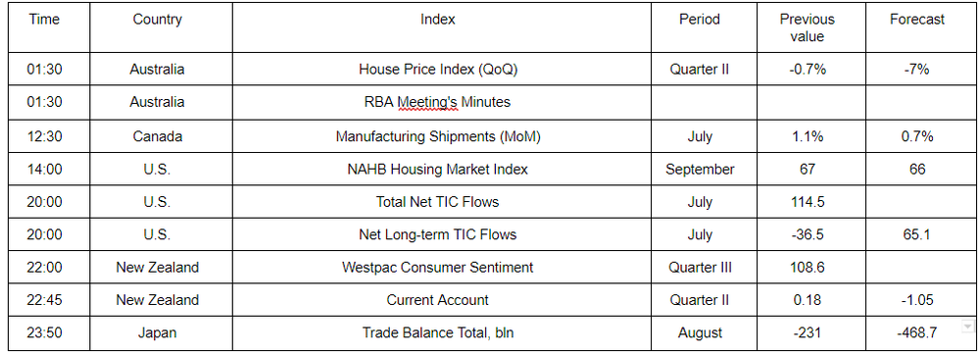Select the Current Account index cell
Screen dimensions: 980x354
(442, 300)
